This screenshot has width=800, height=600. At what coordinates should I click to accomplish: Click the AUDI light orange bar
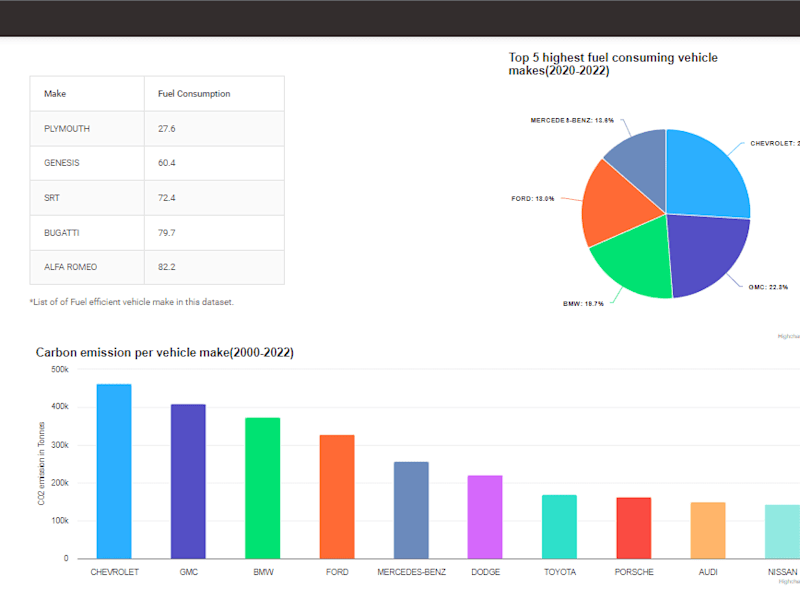click(x=708, y=531)
